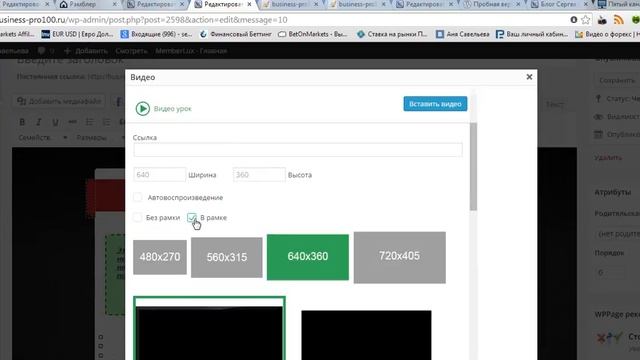640x360 pixels.
Task: Close the active Редактировать tab
Action: tap(249, 4)
